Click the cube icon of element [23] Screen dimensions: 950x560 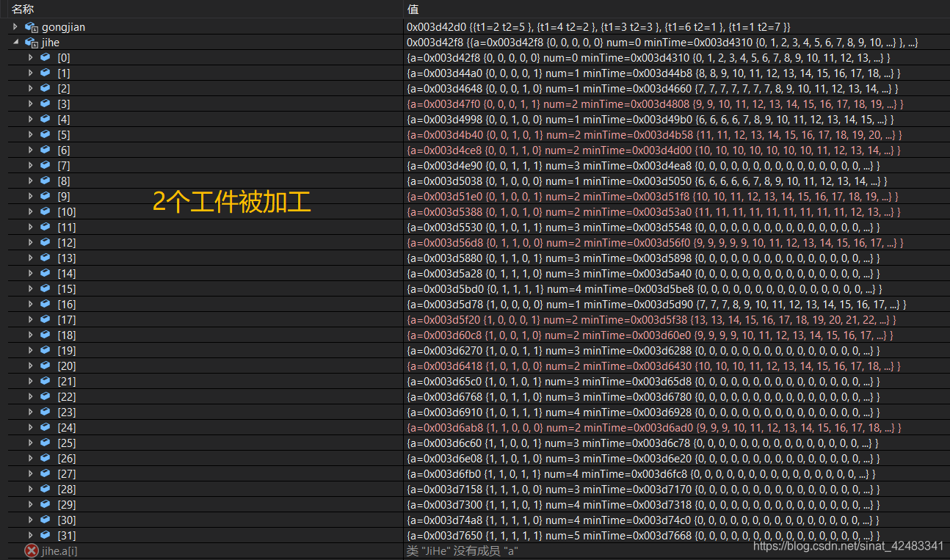pos(46,412)
